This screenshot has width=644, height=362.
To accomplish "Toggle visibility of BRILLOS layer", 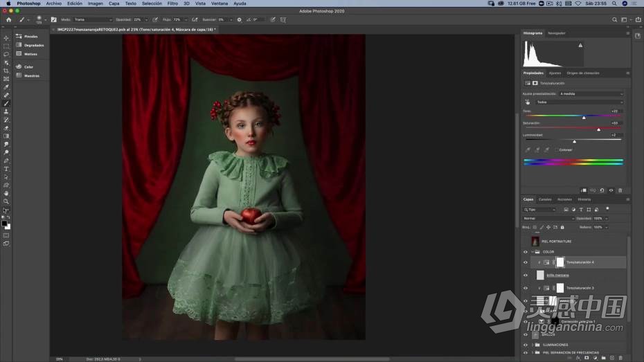I will (x=526, y=334).
